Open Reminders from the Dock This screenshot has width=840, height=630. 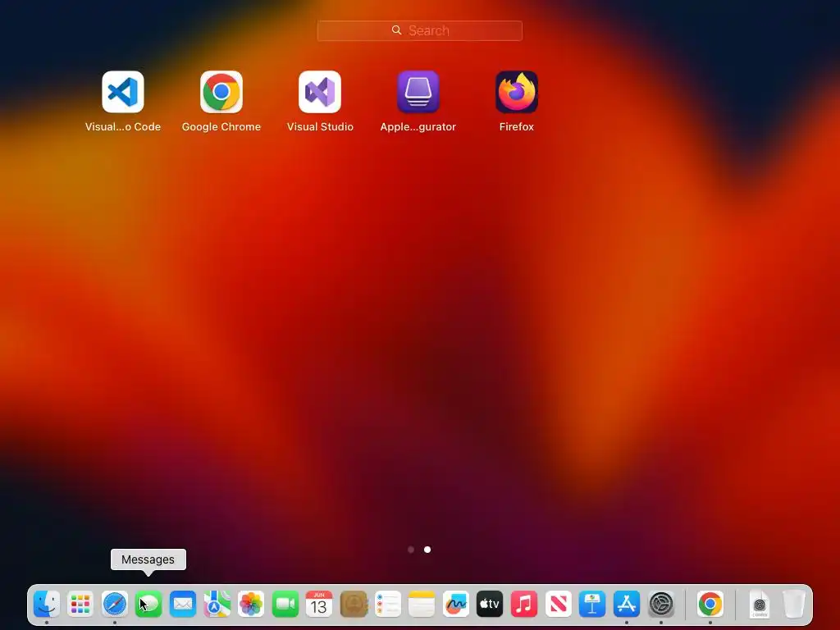coord(387,605)
